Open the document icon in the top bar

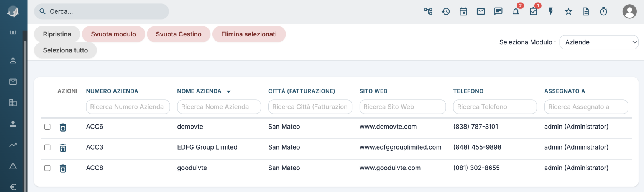586,11
